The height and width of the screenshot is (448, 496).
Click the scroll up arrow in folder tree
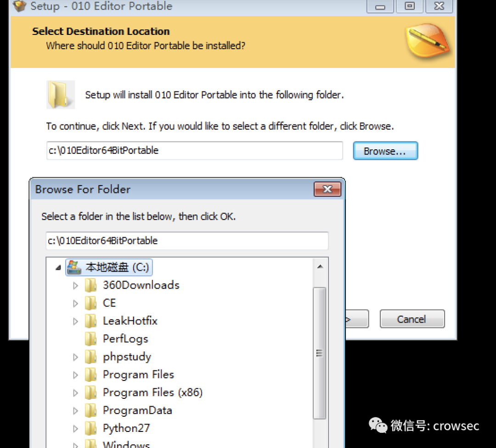[x=320, y=267]
